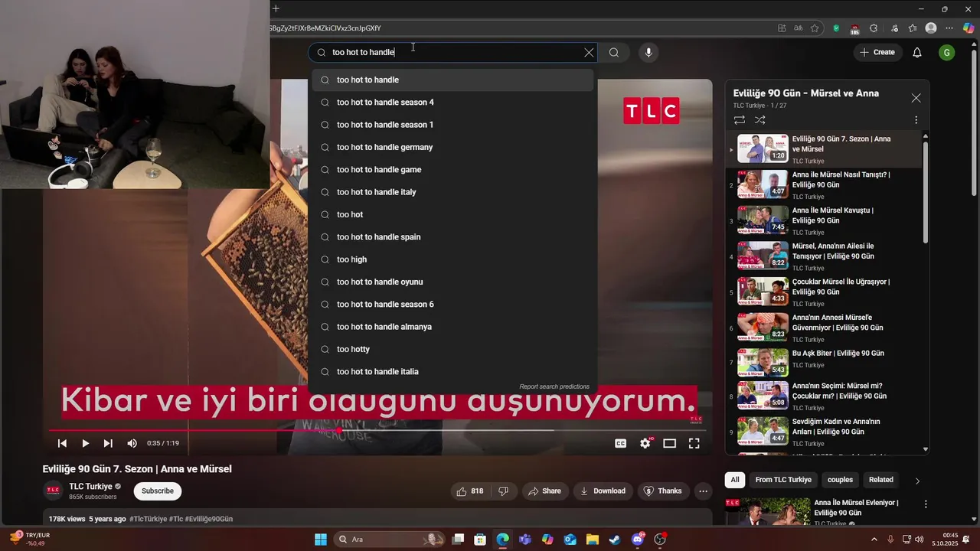
Task: Open File Explorer from the taskbar
Action: click(593, 539)
